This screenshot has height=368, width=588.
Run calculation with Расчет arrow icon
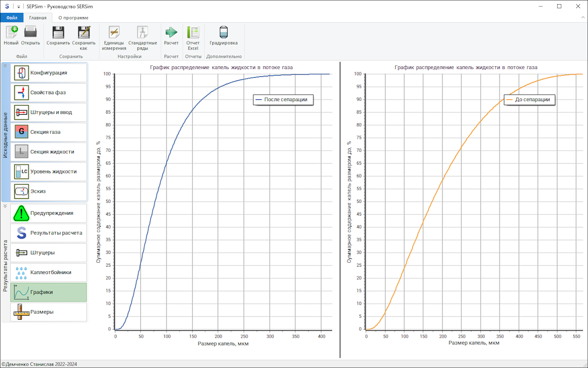click(171, 35)
